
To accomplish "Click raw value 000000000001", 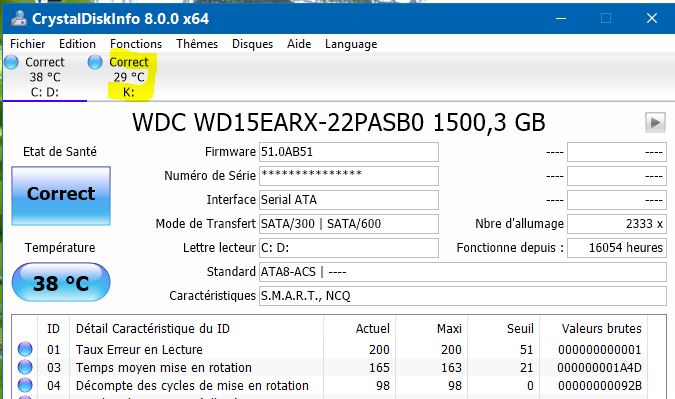I will coord(600,350).
